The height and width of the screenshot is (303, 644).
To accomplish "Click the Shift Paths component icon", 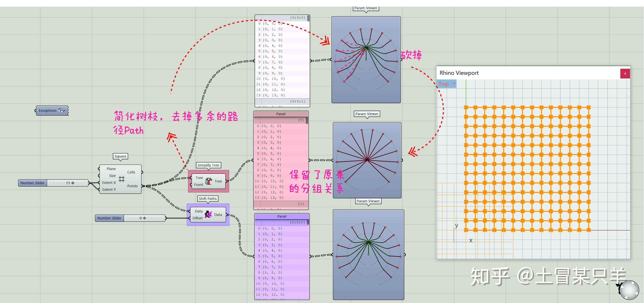I will click(x=208, y=214).
